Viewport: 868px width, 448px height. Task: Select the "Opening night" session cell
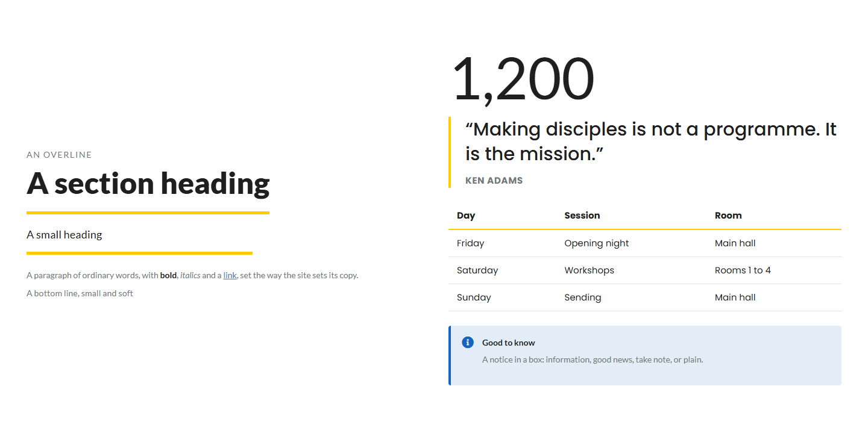597,243
